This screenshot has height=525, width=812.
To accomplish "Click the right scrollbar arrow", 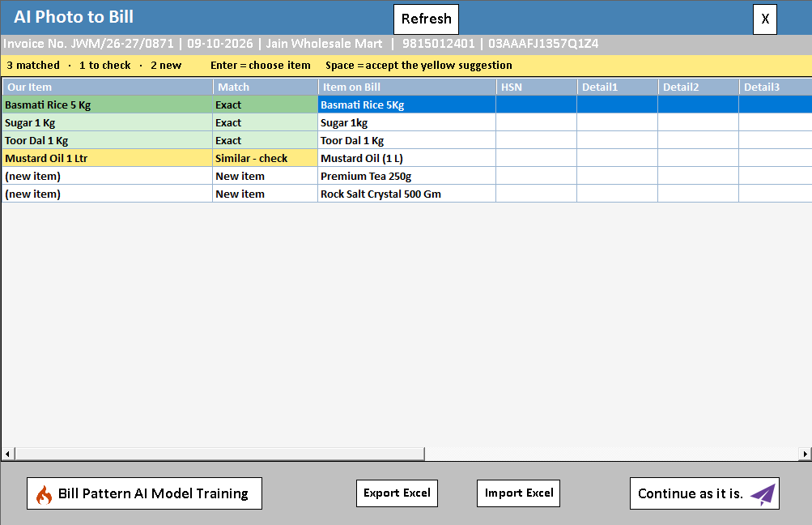I will click(x=805, y=454).
